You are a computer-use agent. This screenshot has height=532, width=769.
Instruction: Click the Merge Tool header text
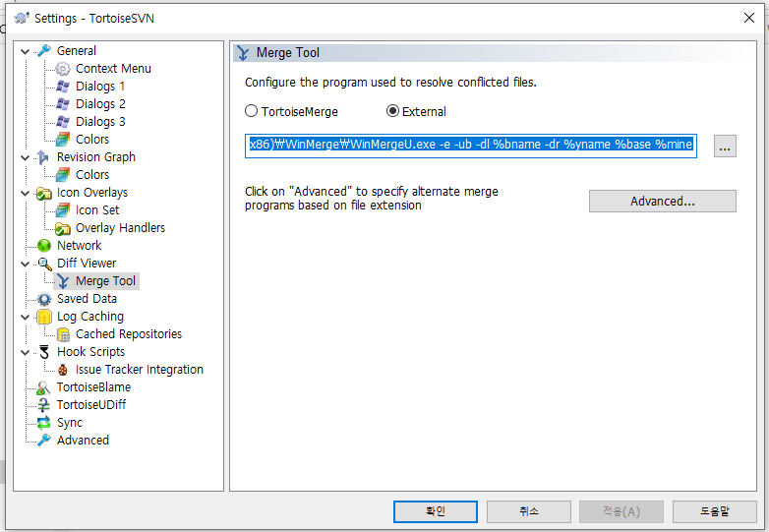point(288,52)
